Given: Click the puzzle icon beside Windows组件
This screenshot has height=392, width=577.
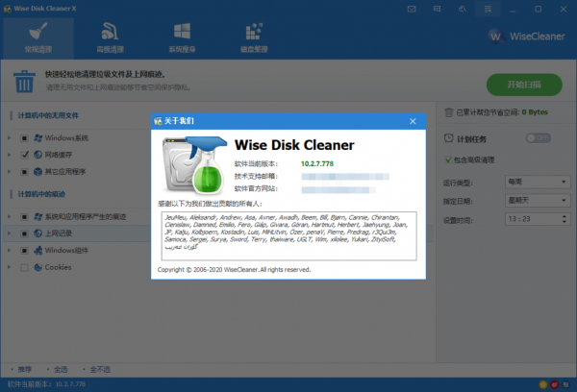Looking at the screenshot, I should click(x=38, y=251).
